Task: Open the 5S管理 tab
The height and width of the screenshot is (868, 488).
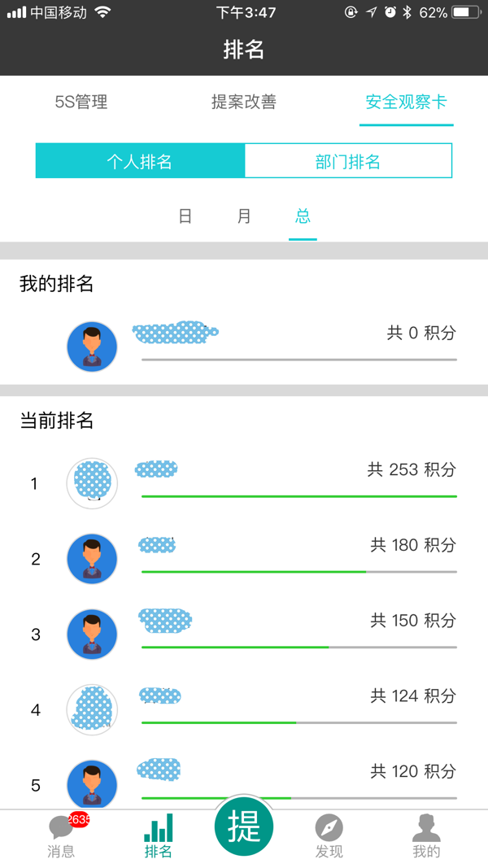Action: pos(81,102)
